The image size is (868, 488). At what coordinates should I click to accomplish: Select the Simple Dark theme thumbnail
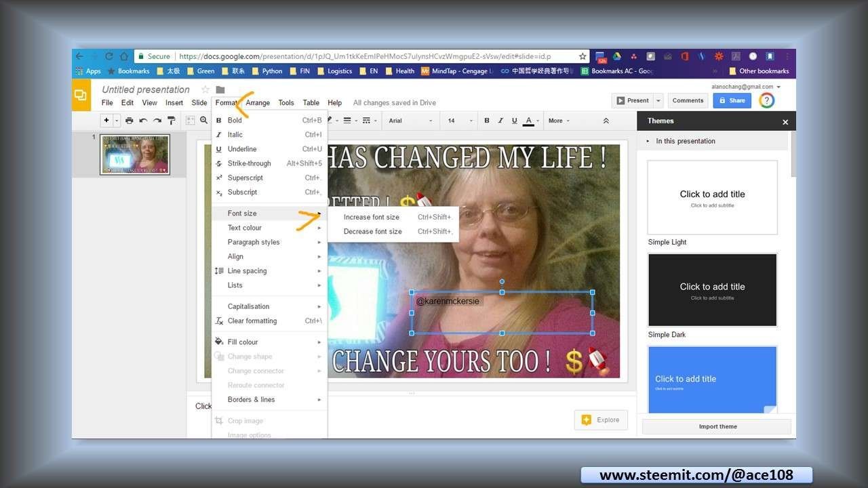click(x=712, y=290)
